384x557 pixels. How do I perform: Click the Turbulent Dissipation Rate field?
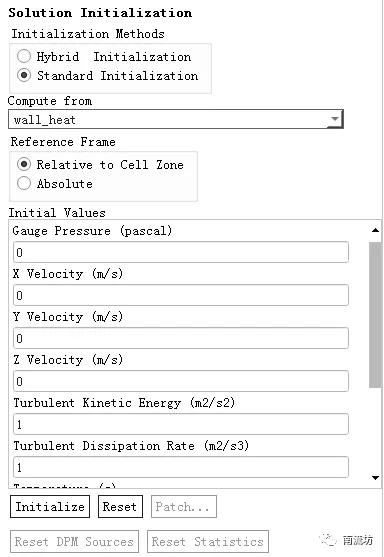tap(181, 467)
